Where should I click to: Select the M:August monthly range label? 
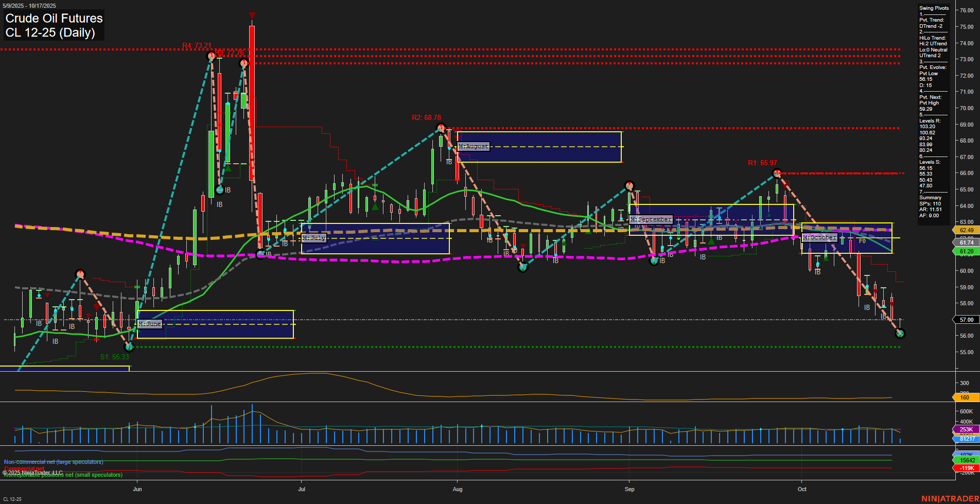tap(473, 147)
